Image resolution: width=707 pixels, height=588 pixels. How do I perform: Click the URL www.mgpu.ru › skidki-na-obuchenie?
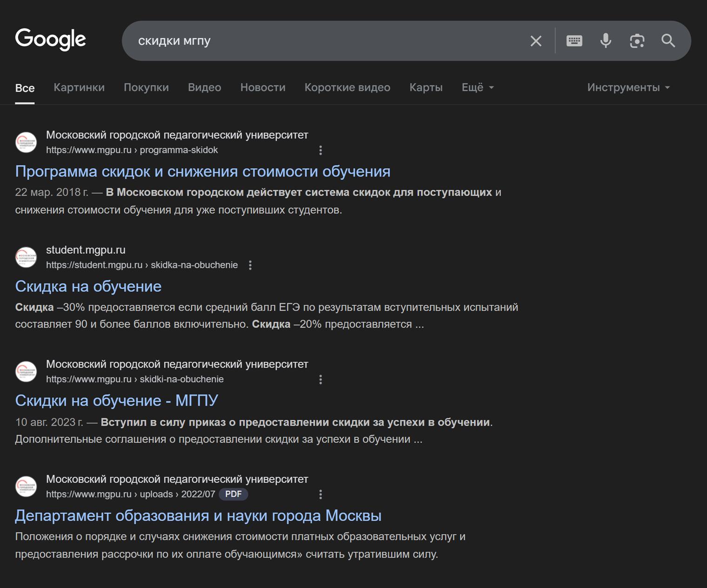click(135, 379)
